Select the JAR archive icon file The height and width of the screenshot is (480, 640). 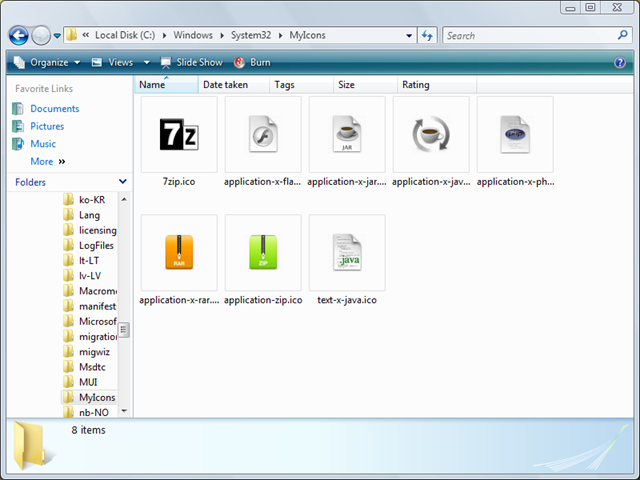(347, 134)
